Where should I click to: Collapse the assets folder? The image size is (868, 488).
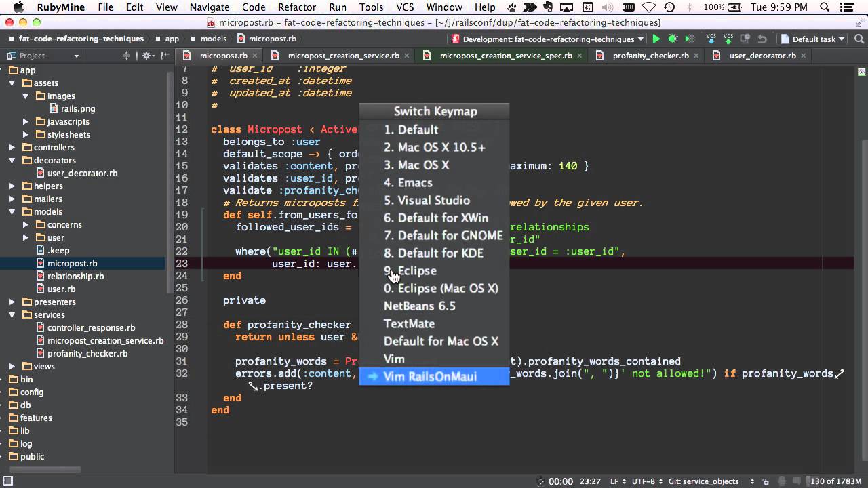pyautogui.click(x=12, y=83)
